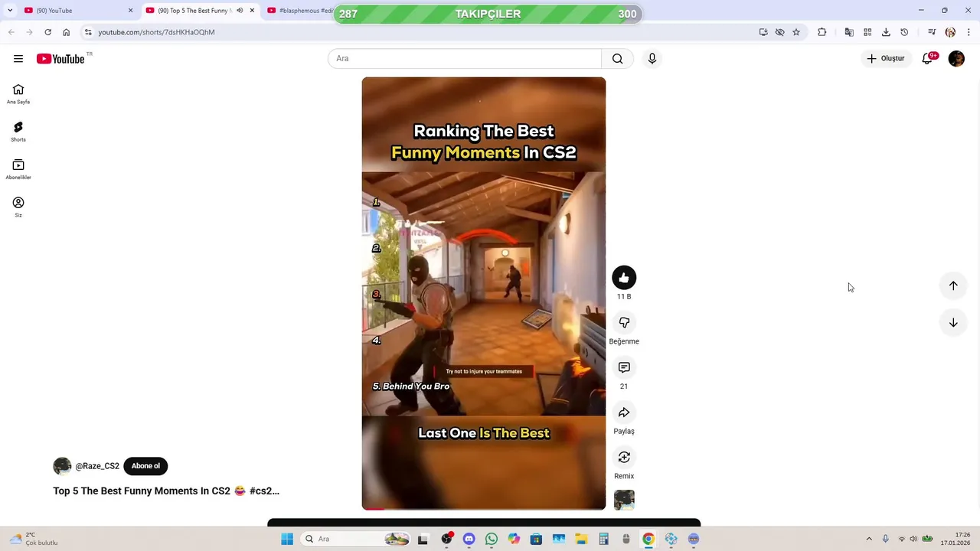Click the Raze_CS2 channel avatar
The image size is (980, 551).
tap(62, 466)
